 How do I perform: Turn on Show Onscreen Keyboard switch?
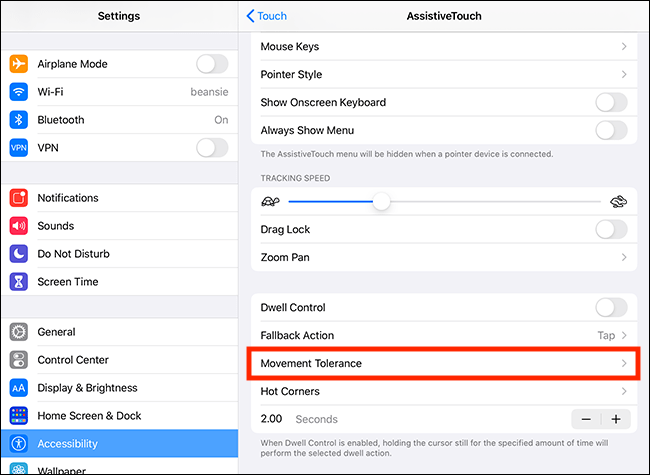(611, 102)
